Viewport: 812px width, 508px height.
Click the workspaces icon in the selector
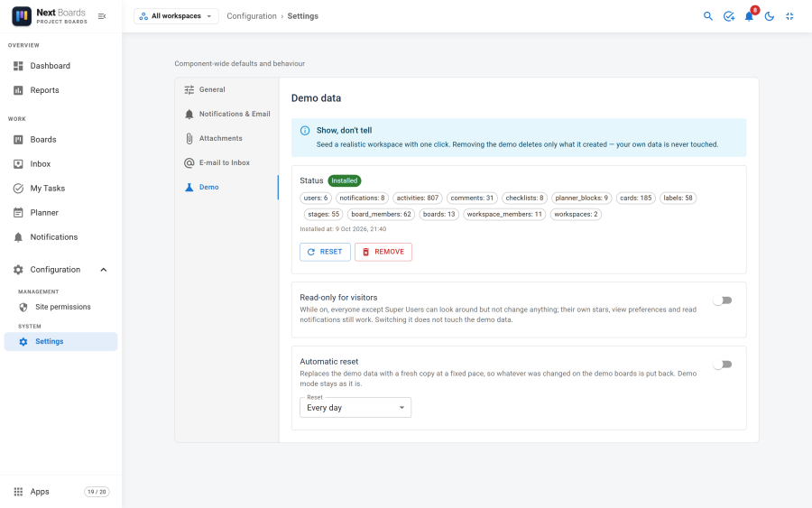(143, 16)
